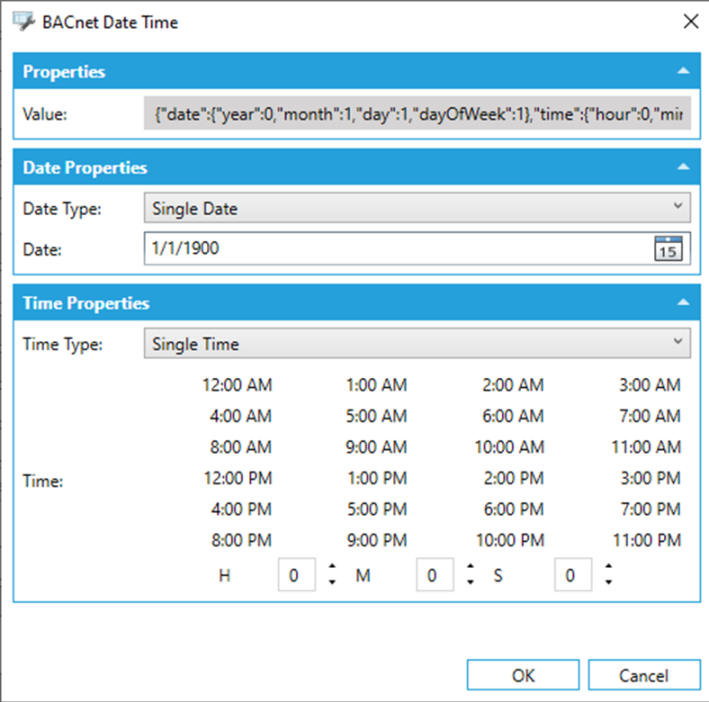Collapse the Time Properties section
This screenshot has width=709, height=702.
682,303
